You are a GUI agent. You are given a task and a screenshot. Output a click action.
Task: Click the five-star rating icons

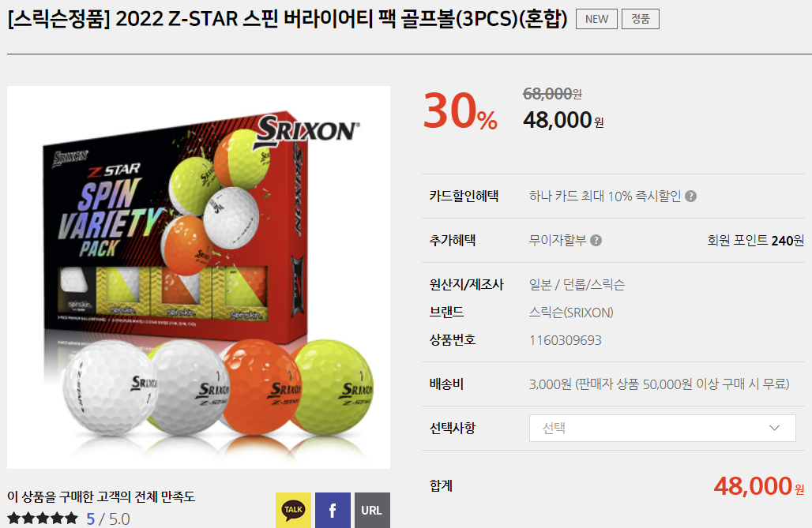43,518
